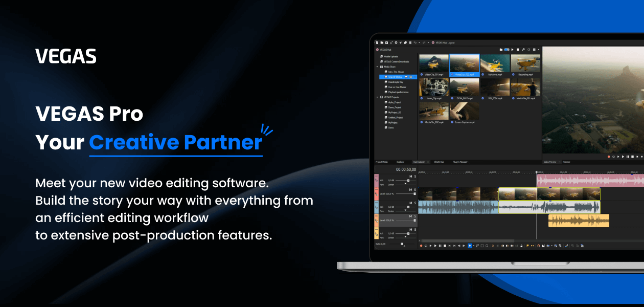This screenshot has width=644, height=307.
Task: Toggle the blue switch in VEGAS Hub header
Action: point(507,50)
